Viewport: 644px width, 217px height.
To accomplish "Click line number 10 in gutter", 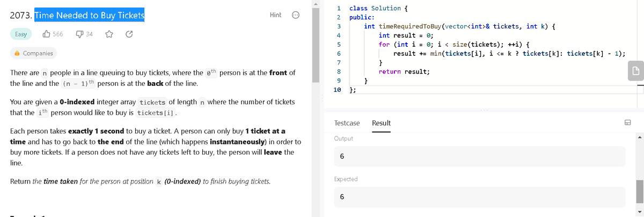I will (337, 90).
